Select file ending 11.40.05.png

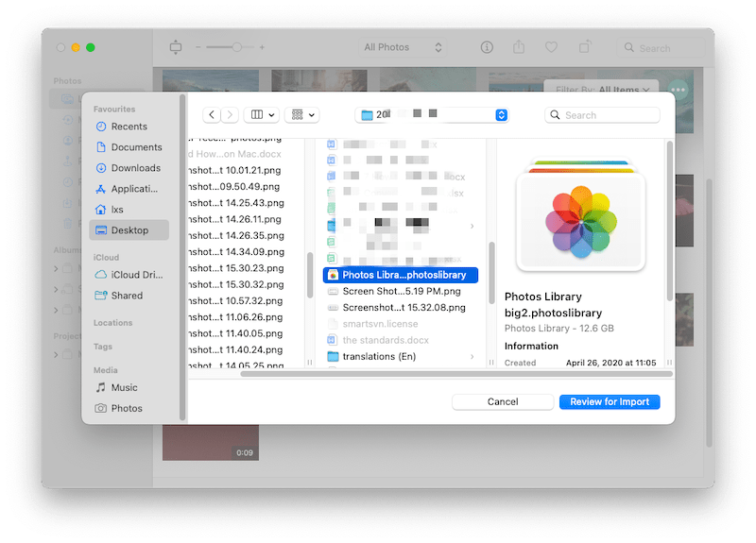pos(236,333)
